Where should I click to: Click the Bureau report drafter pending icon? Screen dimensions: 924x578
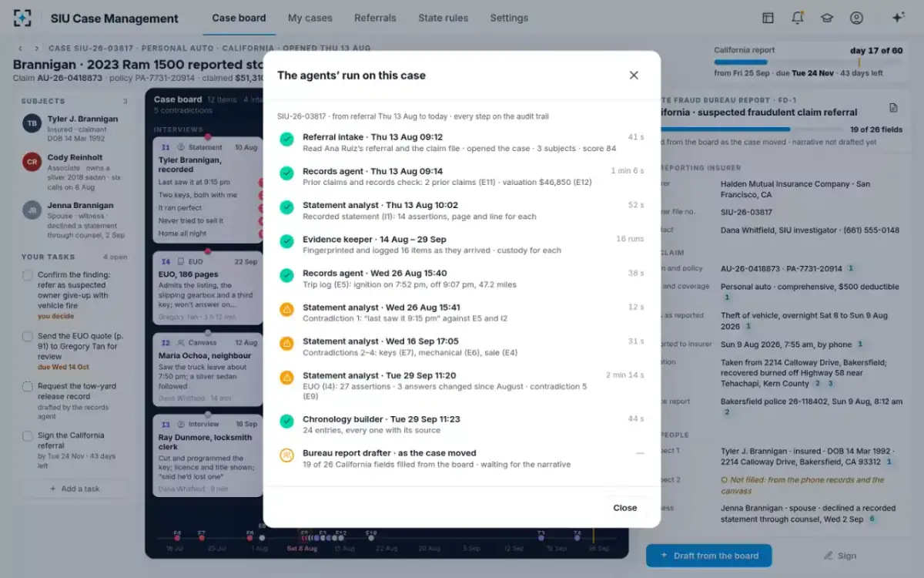(286, 455)
